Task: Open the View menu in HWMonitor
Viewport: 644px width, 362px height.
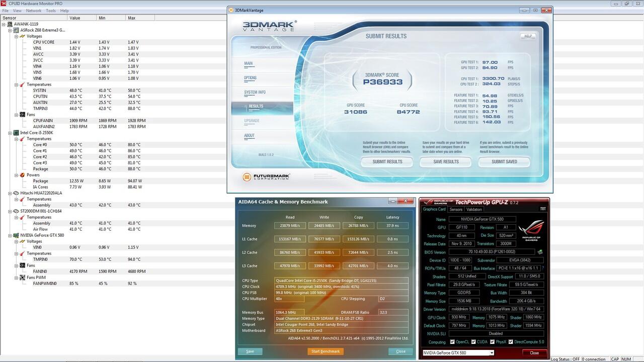Action: pos(17,11)
